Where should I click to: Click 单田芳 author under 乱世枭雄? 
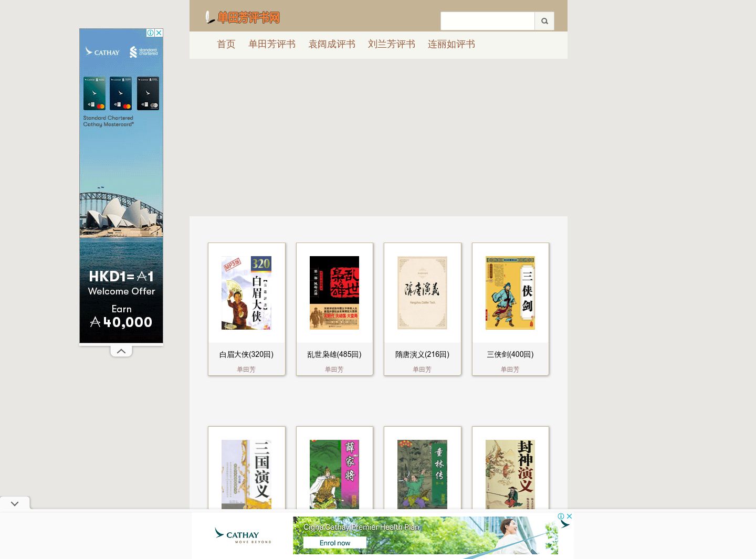tap(334, 370)
